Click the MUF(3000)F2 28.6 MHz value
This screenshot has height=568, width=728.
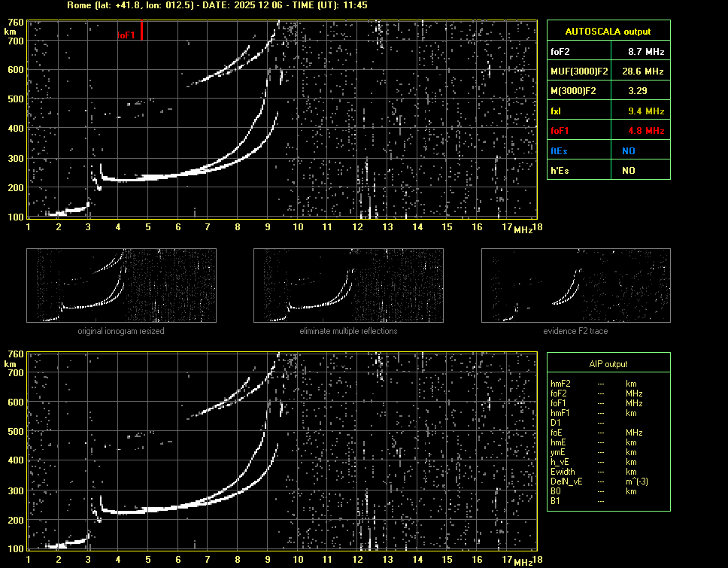pos(639,71)
